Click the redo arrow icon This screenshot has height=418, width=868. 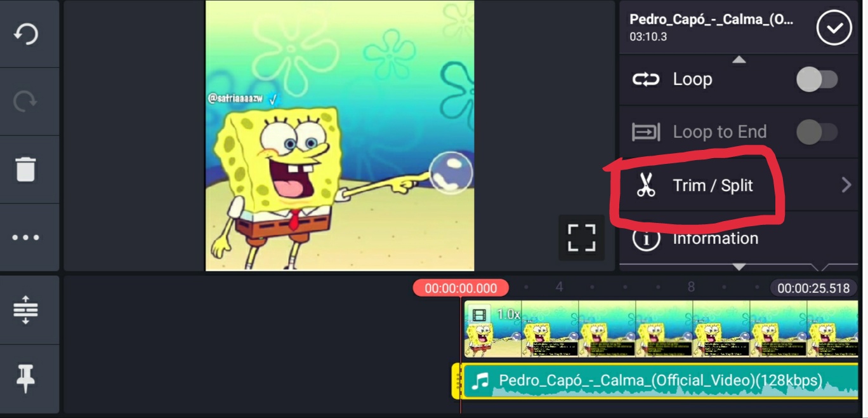click(x=25, y=101)
